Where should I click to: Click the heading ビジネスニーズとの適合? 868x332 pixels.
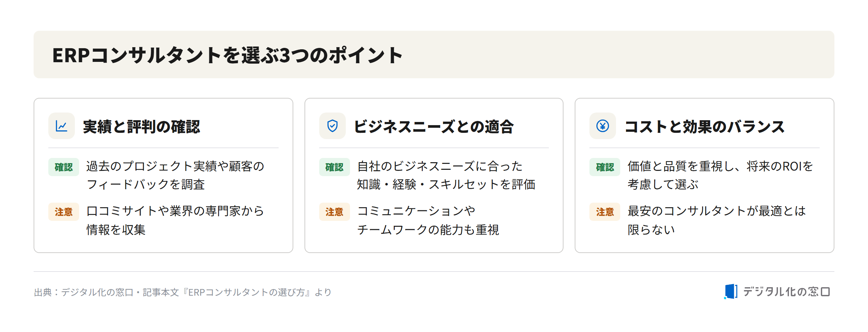[434, 127]
